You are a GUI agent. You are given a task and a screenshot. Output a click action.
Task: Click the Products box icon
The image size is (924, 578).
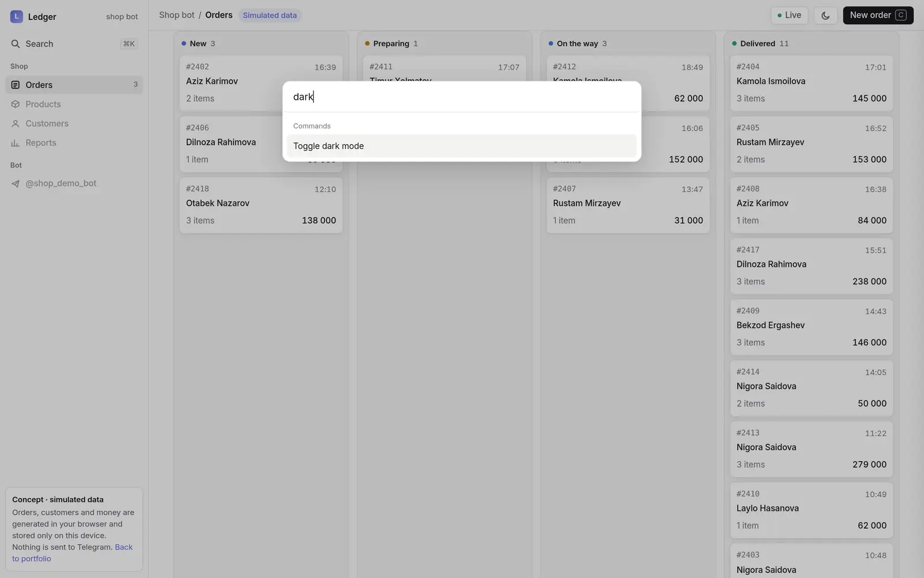(16, 104)
